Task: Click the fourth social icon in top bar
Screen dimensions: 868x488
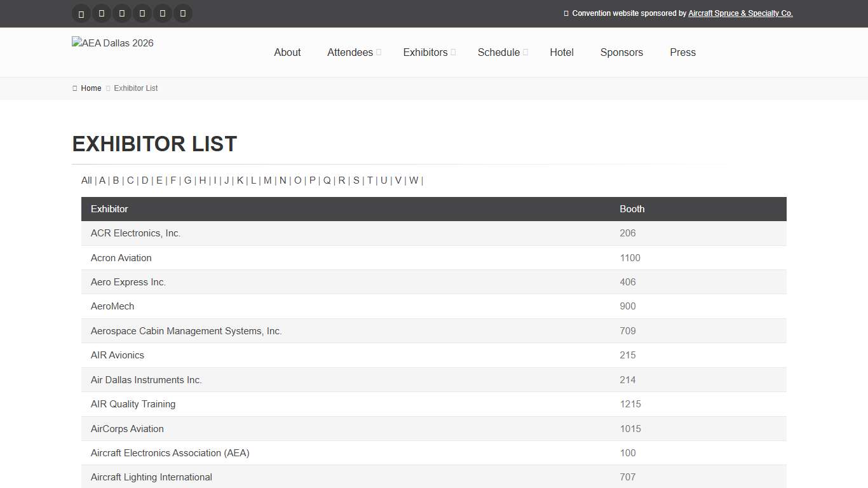Action: pos(142,13)
